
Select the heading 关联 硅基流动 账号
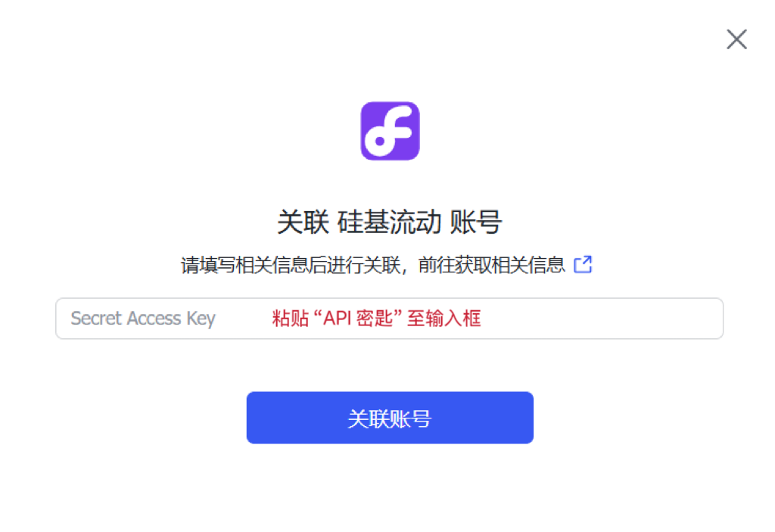click(390, 222)
